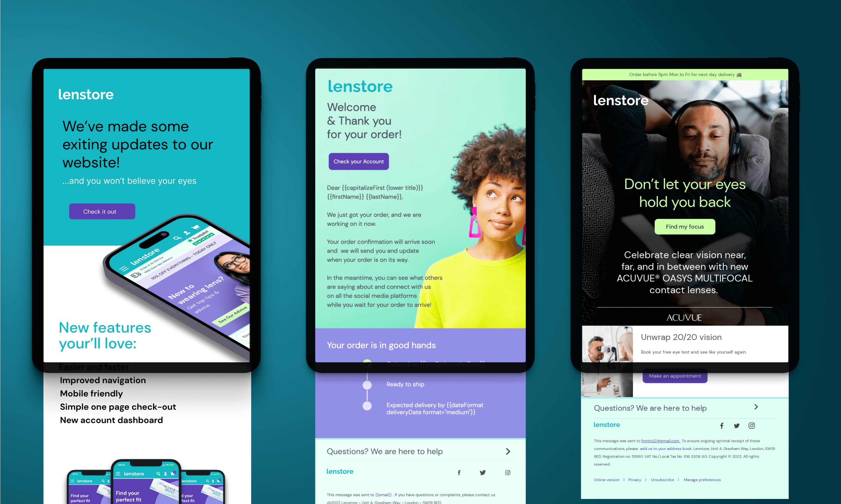Click the Check it out button

(x=100, y=211)
